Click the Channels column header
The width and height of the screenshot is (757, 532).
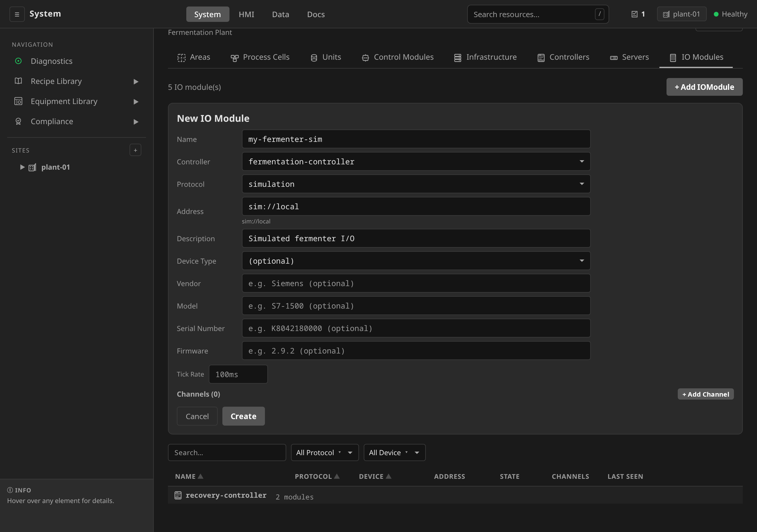(570, 476)
